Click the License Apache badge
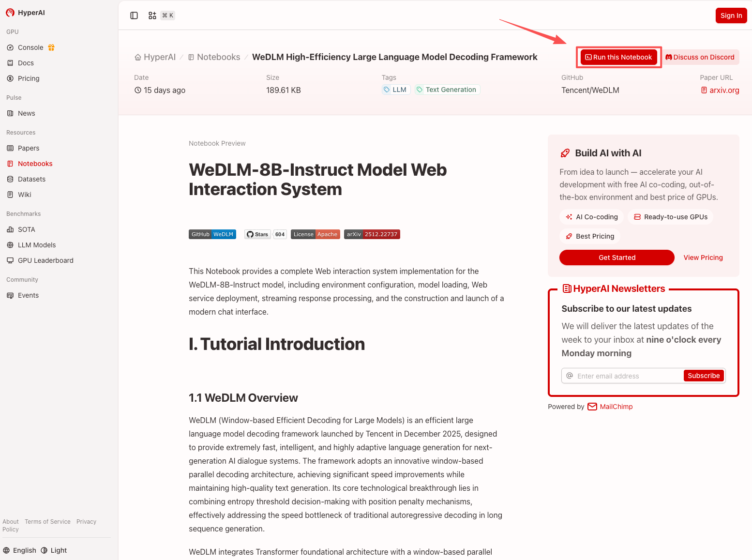The width and height of the screenshot is (752, 560). pos(315,234)
